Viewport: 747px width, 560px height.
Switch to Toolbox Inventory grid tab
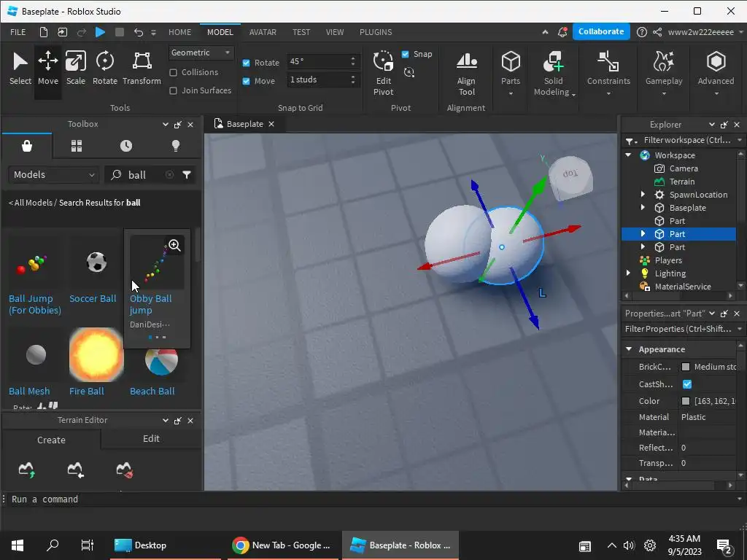(77, 146)
